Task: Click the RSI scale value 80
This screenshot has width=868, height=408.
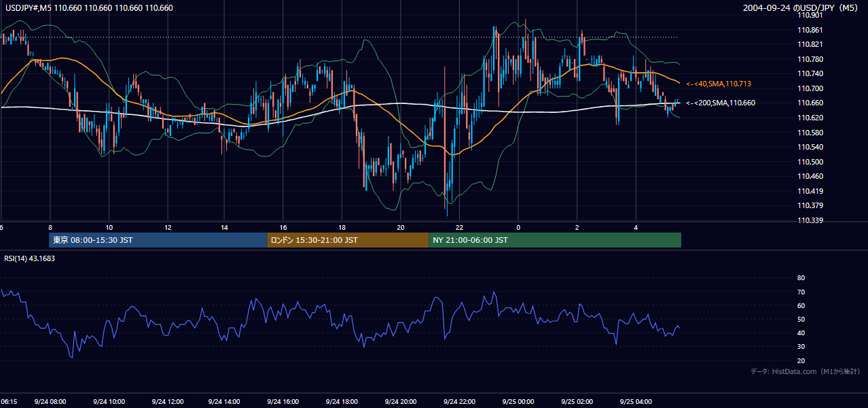Action: pos(801,278)
